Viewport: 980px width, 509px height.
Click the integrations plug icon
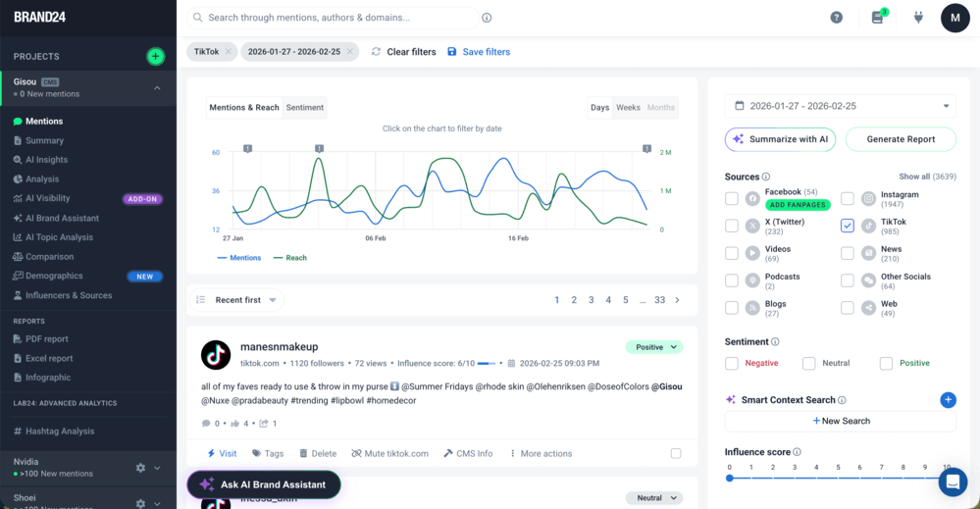point(919,18)
